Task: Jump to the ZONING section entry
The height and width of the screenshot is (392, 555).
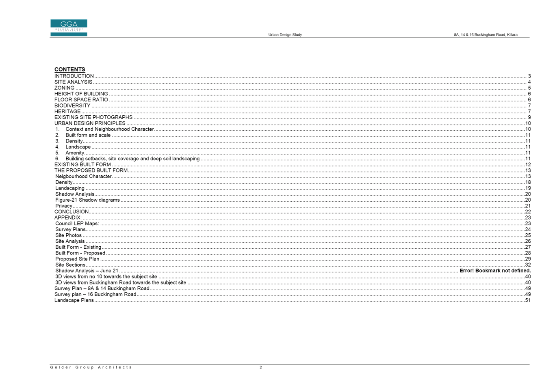Action: point(65,88)
